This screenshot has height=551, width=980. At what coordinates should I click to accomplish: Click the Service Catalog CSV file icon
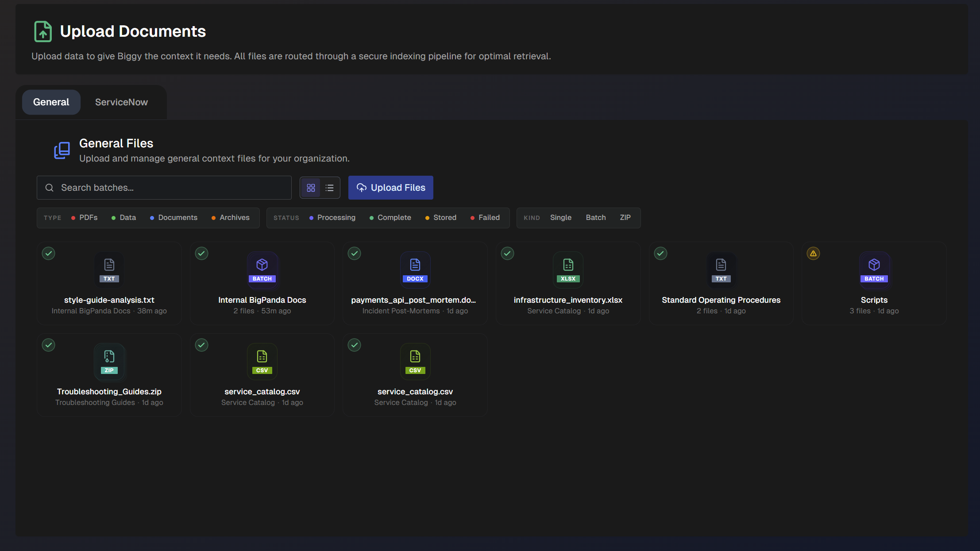262,361
